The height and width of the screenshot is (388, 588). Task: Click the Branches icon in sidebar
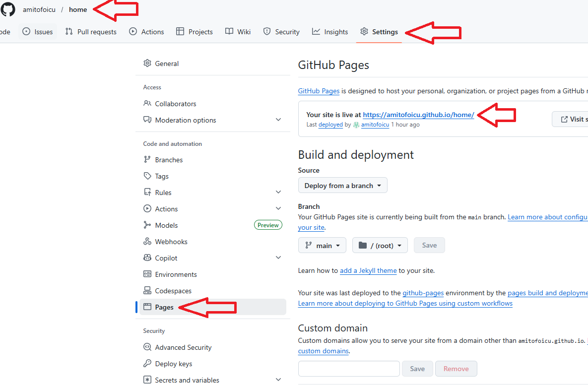pyautogui.click(x=147, y=160)
